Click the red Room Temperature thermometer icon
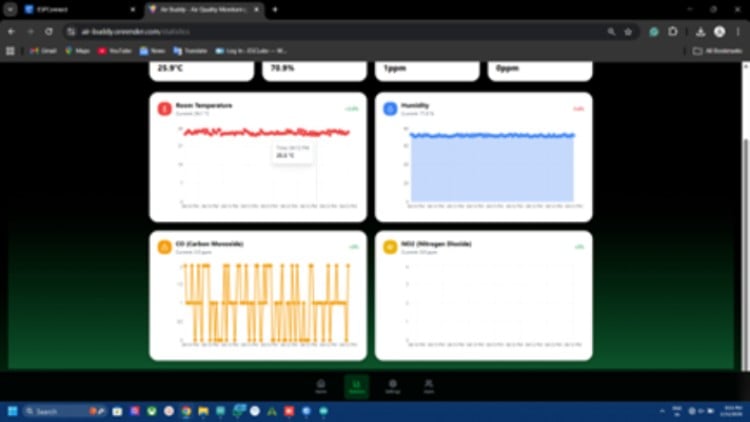The height and width of the screenshot is (422, 750). tap(165, 109)
